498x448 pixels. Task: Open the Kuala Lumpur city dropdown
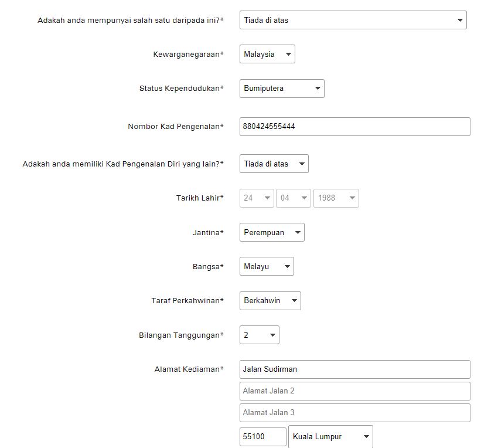point(330,437)
